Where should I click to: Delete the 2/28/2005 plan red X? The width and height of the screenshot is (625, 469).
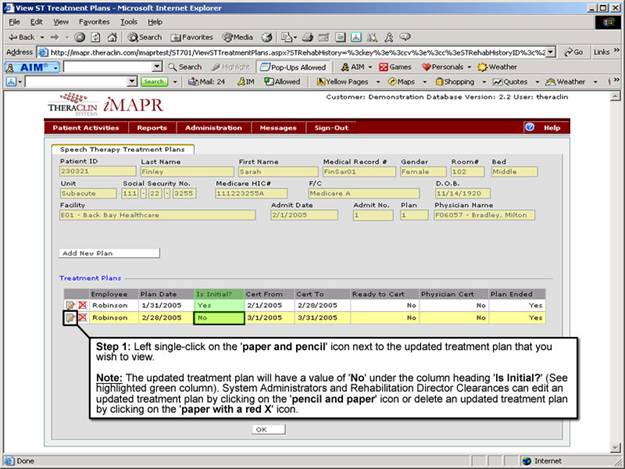click(x=83, y=318)
